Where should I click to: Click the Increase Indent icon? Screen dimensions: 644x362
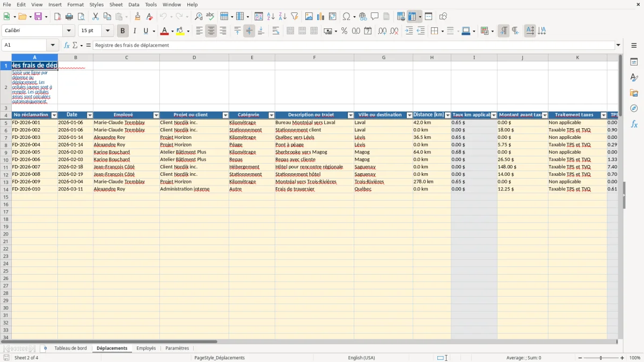409,31
